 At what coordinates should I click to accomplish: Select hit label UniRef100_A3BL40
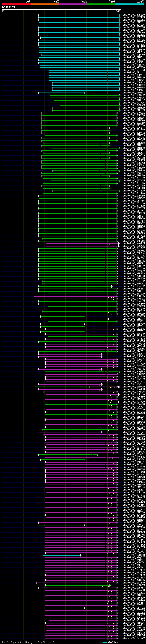(134, 32)
